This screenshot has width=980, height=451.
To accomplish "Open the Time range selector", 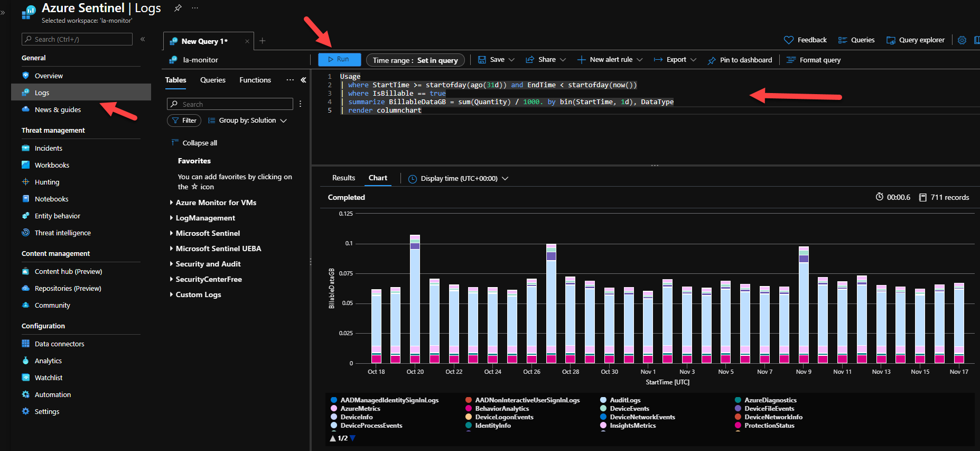I will (x=415, y=60).
